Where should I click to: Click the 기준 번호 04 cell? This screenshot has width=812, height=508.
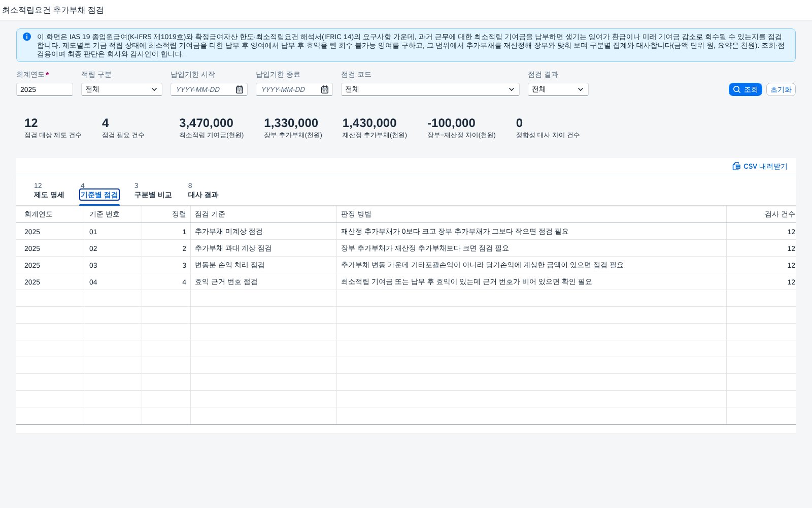point(114,282)
